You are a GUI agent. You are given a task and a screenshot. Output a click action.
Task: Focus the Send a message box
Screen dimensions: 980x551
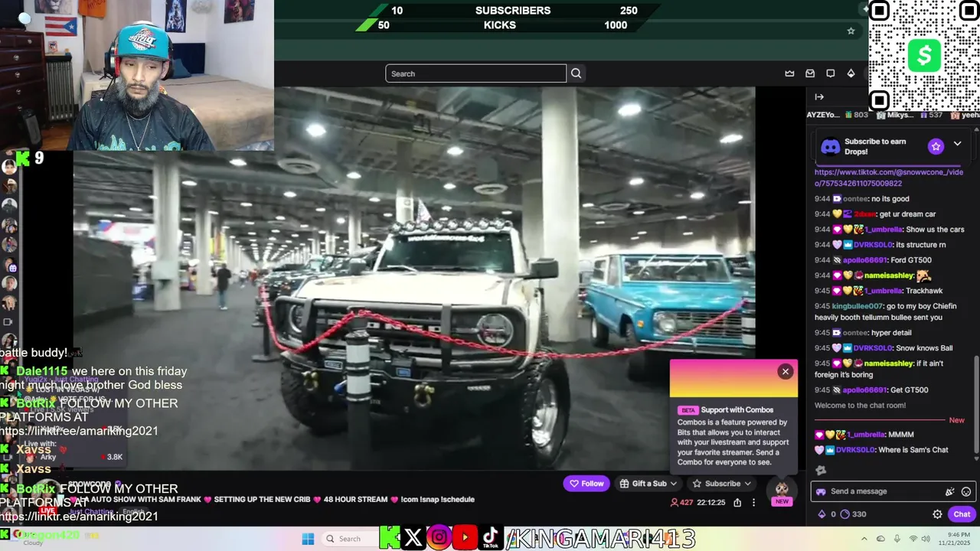click(892, 491)
